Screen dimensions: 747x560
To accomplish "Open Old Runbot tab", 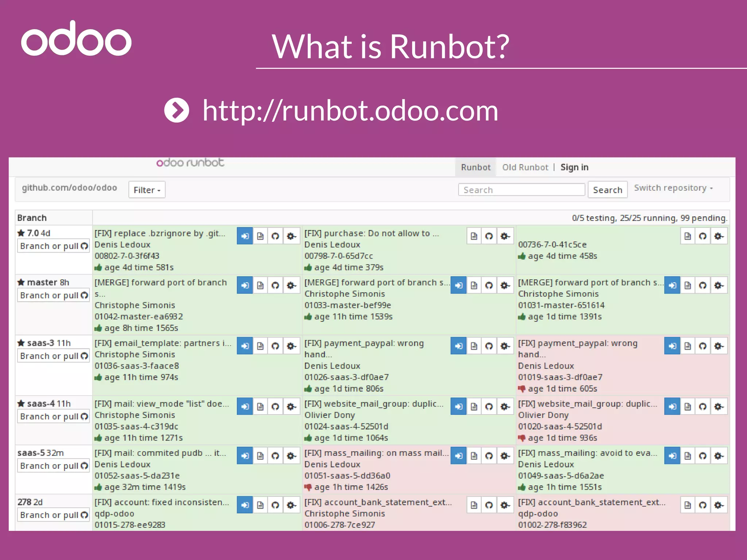I will [525, 167].
